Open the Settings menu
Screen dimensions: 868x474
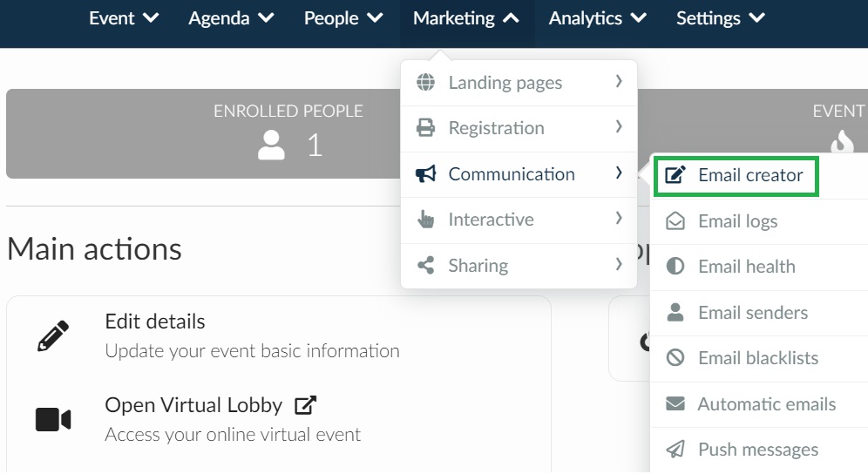pos(720,18)
